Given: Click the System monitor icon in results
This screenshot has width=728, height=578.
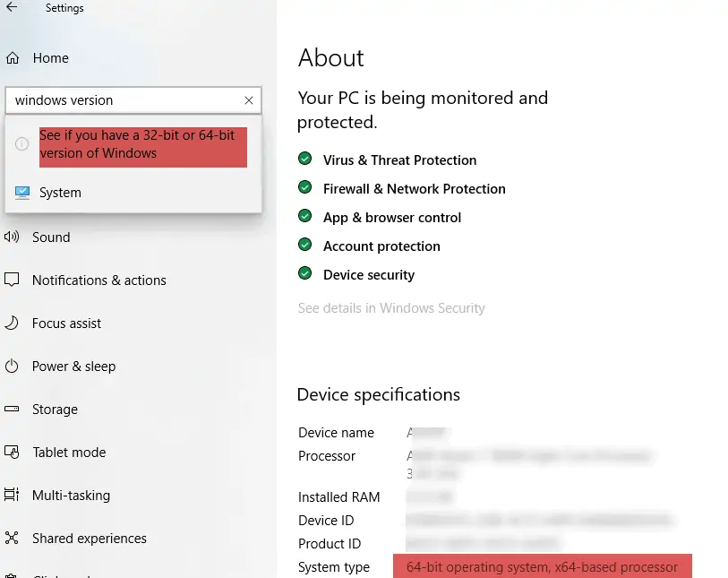Looking at the screenshot, I should pyautogui.click(x=22, y=193).
